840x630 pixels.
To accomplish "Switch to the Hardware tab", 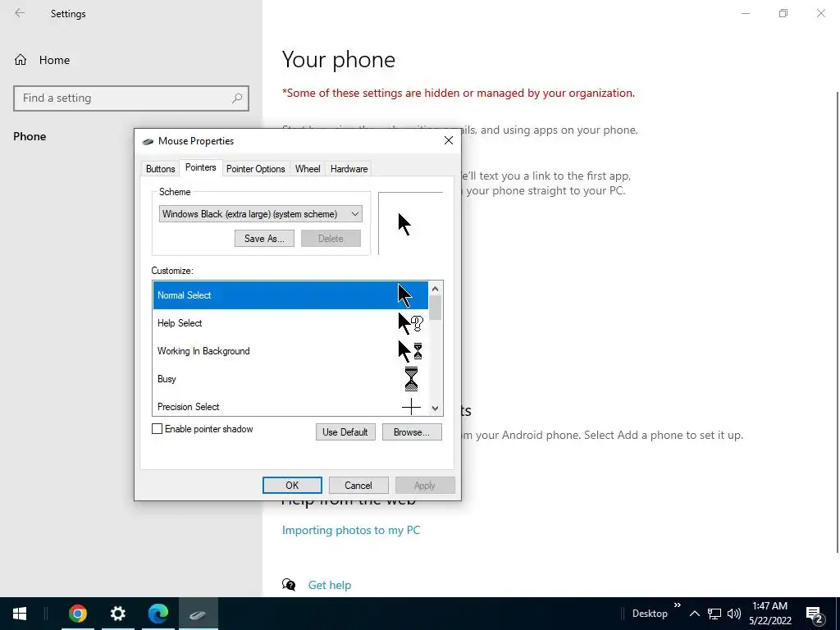I will tap(349, 169).
